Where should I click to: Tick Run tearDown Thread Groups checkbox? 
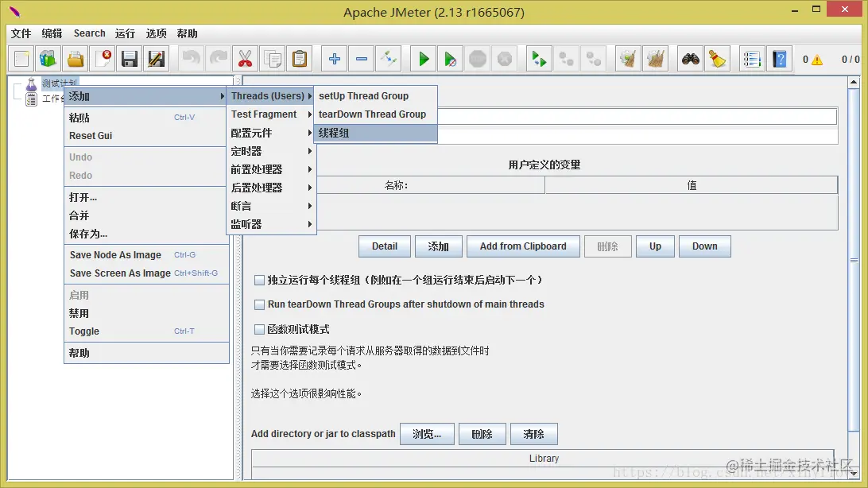(x=259, y=304)
